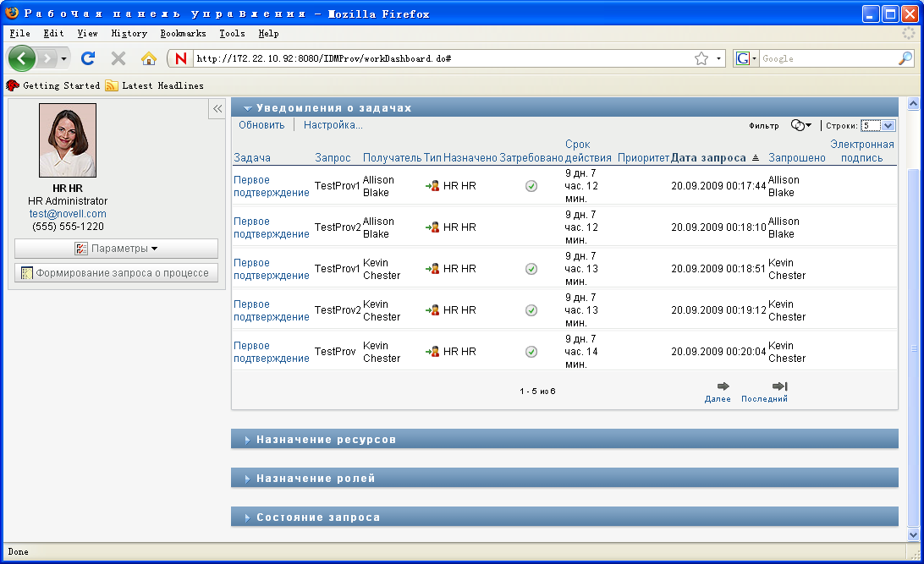Sort by Приоритет column header
This screenshot has width=924, height=564.
tap(643, 158)
